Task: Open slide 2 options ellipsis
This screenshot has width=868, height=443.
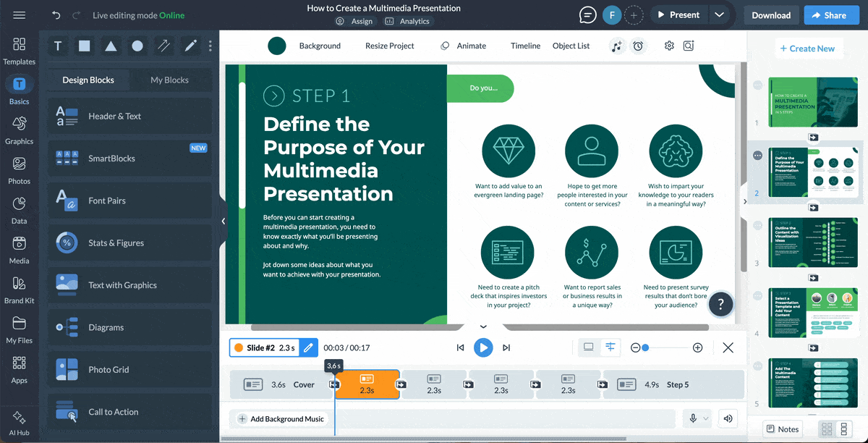Action: tap(757, 156)
